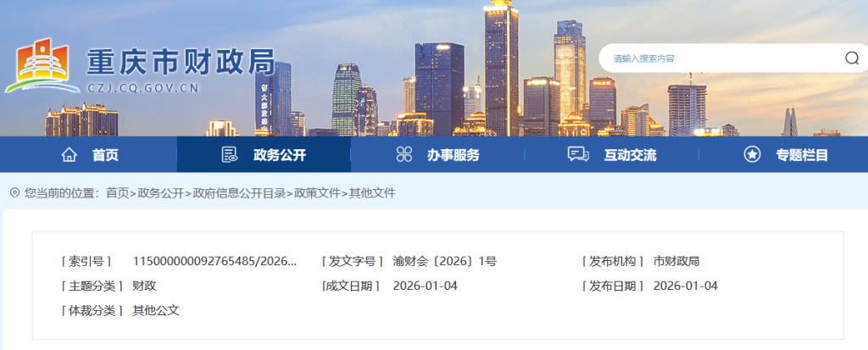Click the truncated 索引号 value text
Screen dimensions: 868x350
(214, 261)
